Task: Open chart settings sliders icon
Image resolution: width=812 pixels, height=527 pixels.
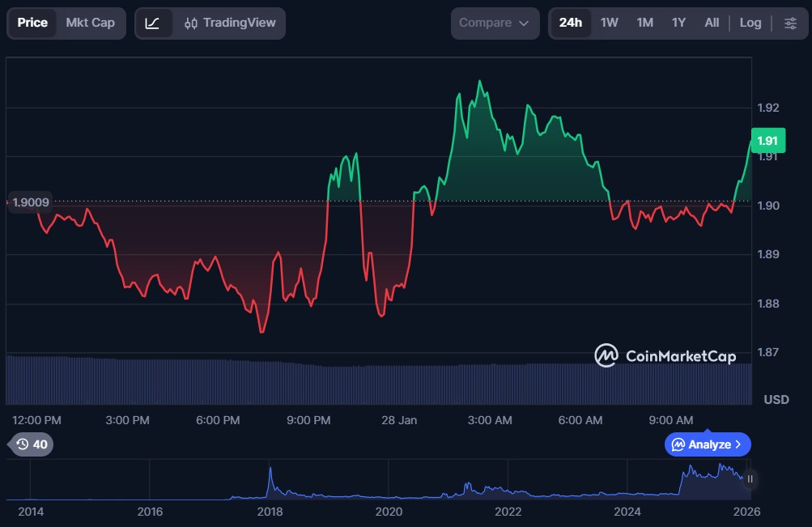Action: (790, 23)
